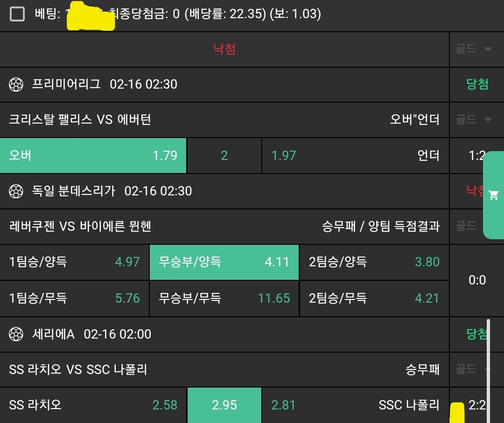Open the green shopping cart side tab

coord(493,195)
